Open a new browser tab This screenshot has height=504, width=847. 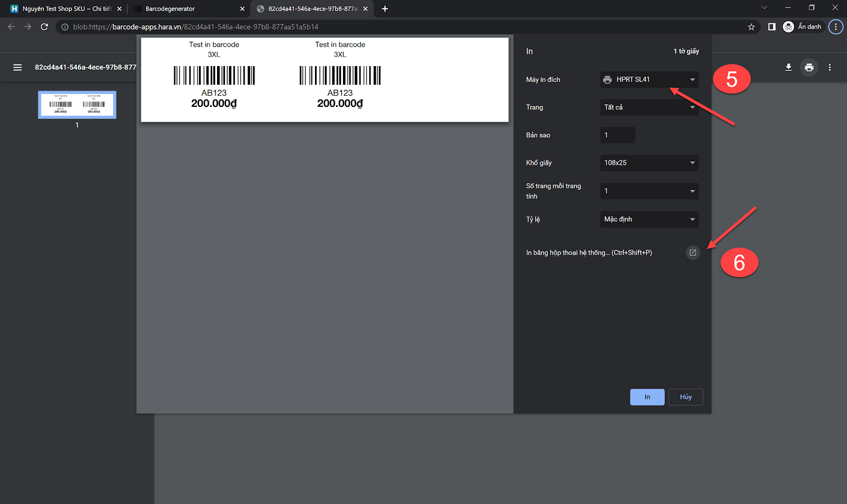coord(385,9)
